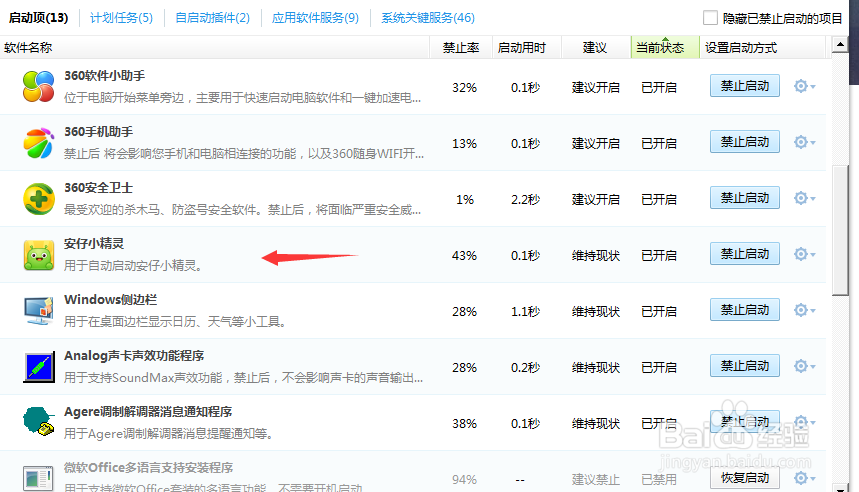Open gear settings for Agere调制解调器 row
Viewport: 859px width, 492px height.
point(804,422)
